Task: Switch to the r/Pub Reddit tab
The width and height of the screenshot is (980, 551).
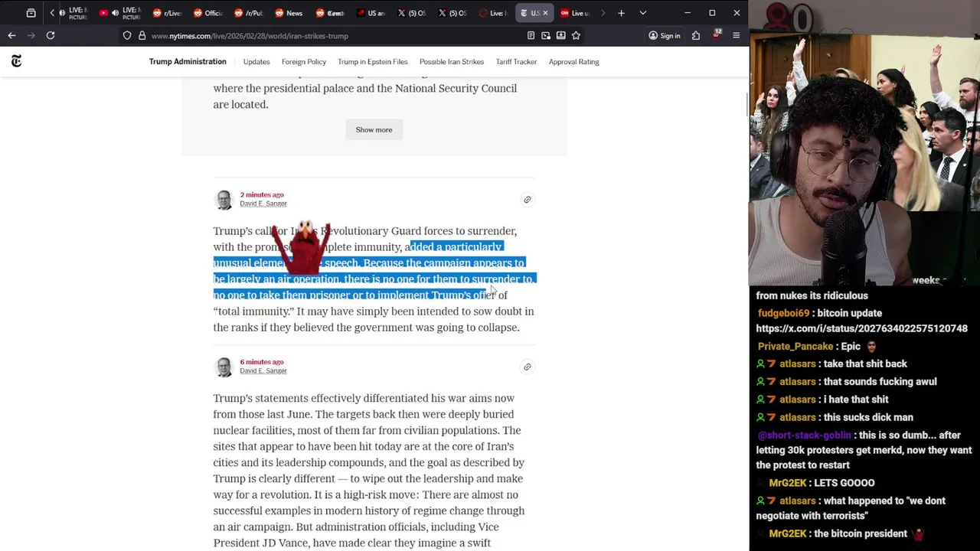Action: [x=248, y=13]
